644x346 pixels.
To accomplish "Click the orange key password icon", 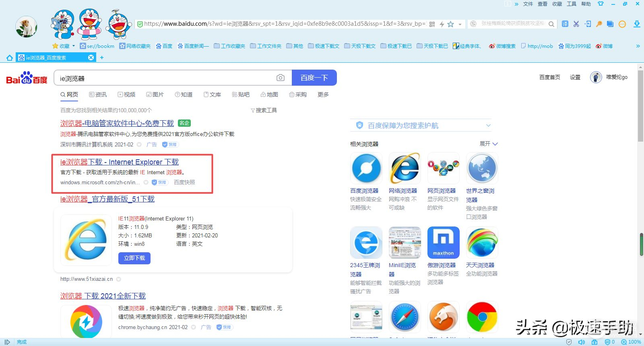I will (x=599, y=24).
